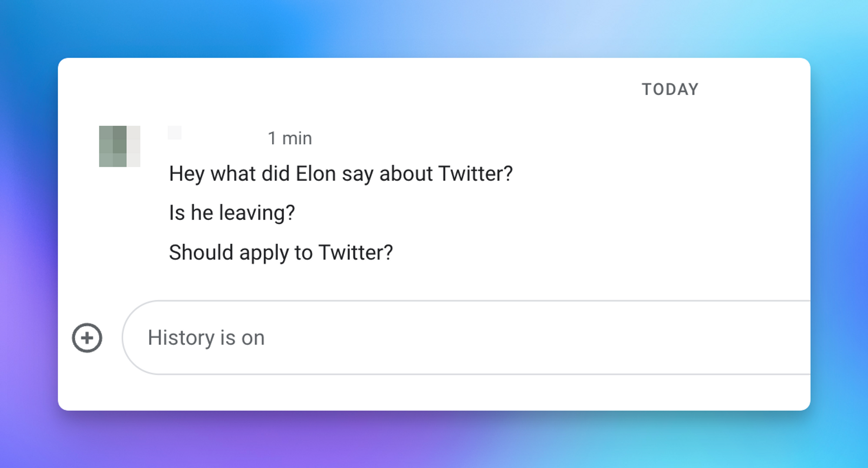Viewport: 868px width, 468px height.
Task: Select the message 'Should apply to Twitter?'
Action: point(281,253)
